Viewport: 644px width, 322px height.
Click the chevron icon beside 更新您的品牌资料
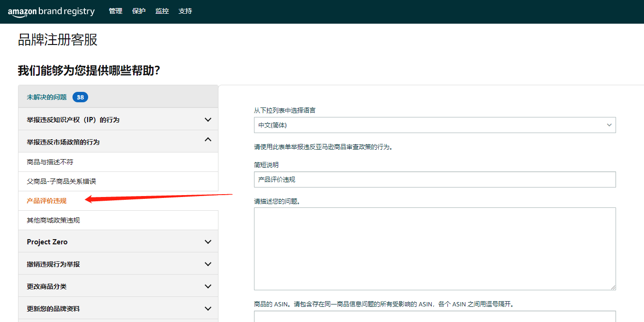point(208,309)
